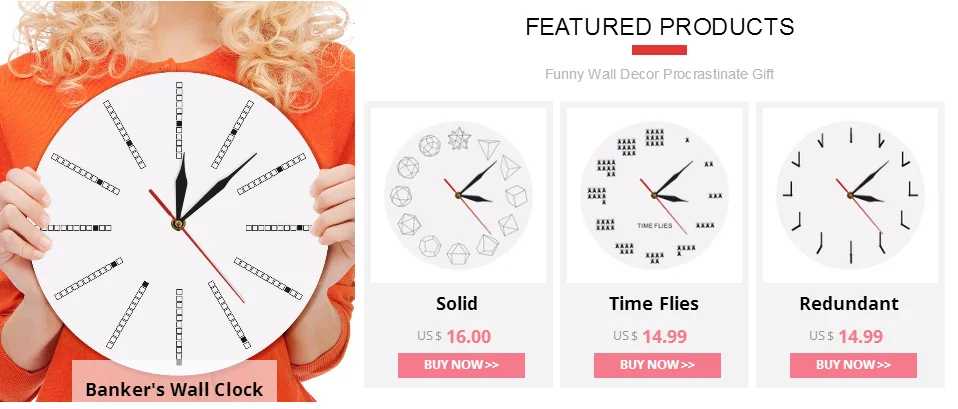Click BUY NOW under Solid

click(461, 365)
